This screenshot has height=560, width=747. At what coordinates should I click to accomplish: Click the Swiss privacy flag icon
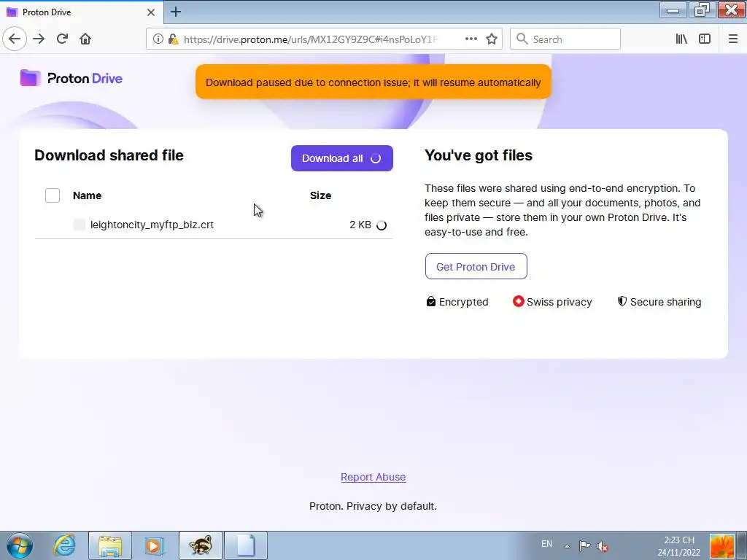(x=519, y=301)
